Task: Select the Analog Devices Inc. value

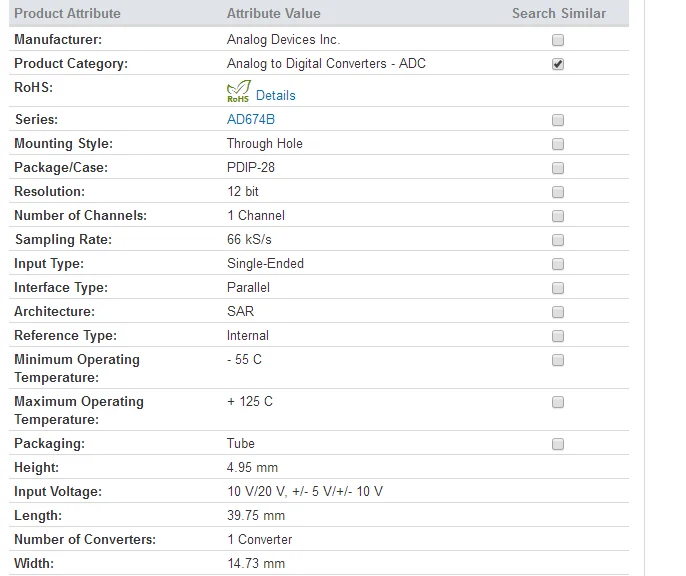Action: pyautogui.click(x=283, y=39)
